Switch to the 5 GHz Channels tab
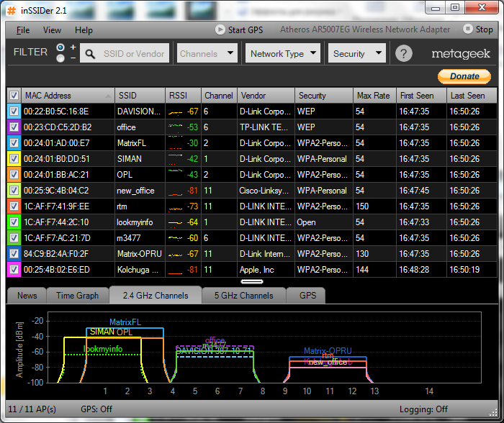 (244, 296)
